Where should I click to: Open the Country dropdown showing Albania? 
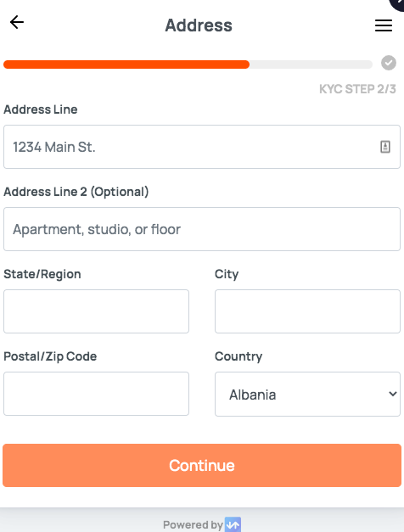click(x=307, y=394)
